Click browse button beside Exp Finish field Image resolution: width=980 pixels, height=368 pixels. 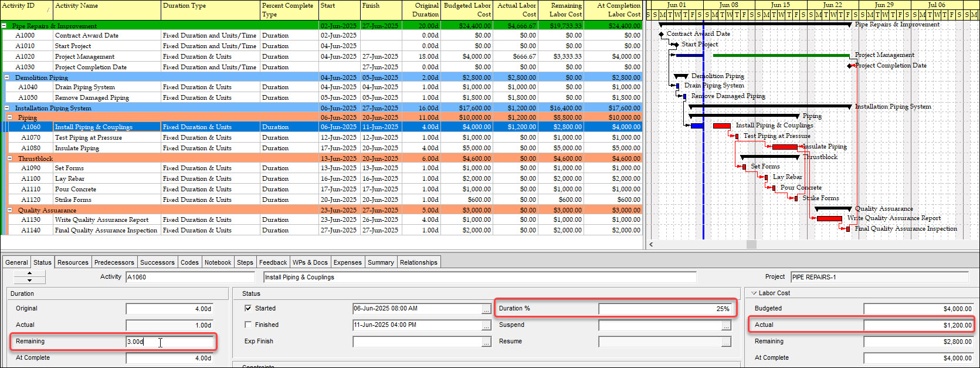[486, 342]
